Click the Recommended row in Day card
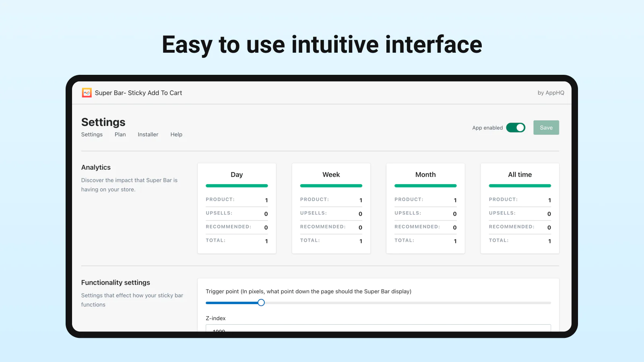This screenshot has width=644, height=362. tap(237, 227)
